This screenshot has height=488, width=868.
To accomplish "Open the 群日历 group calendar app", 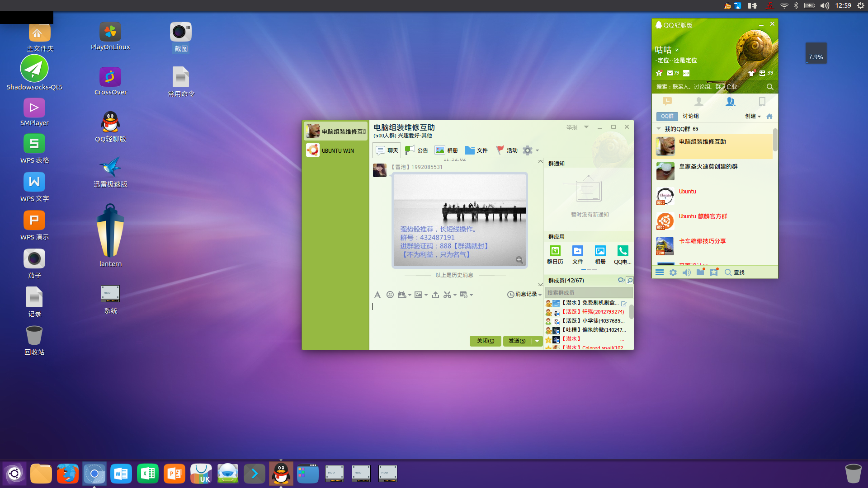I will click(x=555, y=255).
